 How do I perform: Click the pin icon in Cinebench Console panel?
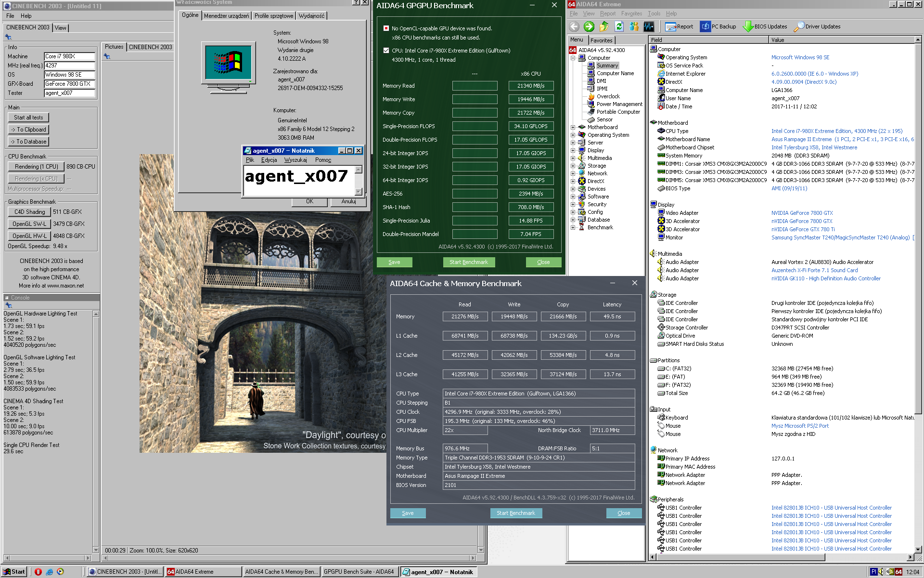click(8, 305)
